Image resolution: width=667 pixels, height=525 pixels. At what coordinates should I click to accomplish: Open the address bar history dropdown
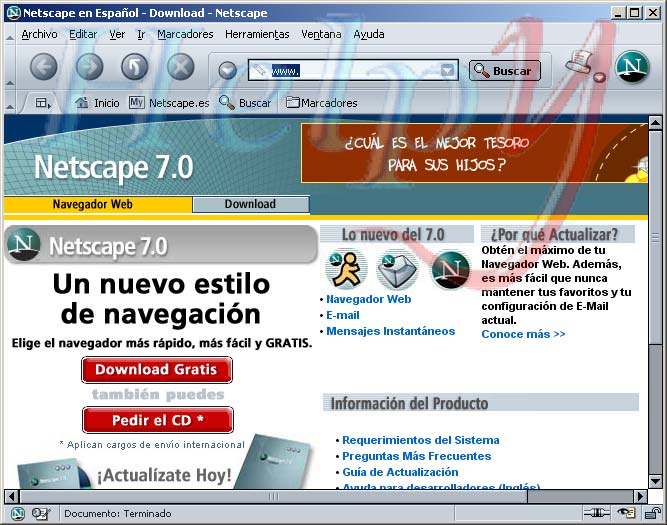click(447, 70)
